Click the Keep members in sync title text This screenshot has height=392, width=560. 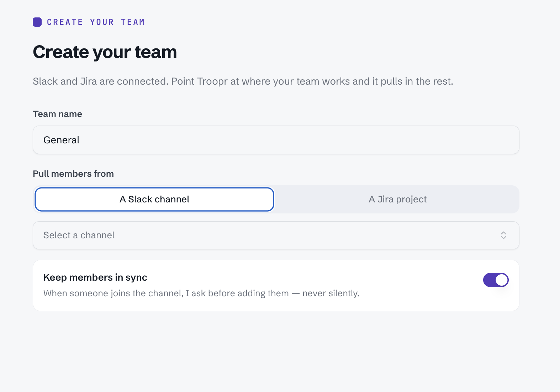click(95, 277)
